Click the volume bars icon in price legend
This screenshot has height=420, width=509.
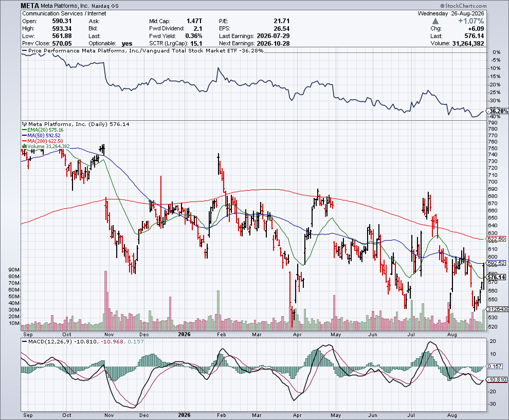click(24, 147)
